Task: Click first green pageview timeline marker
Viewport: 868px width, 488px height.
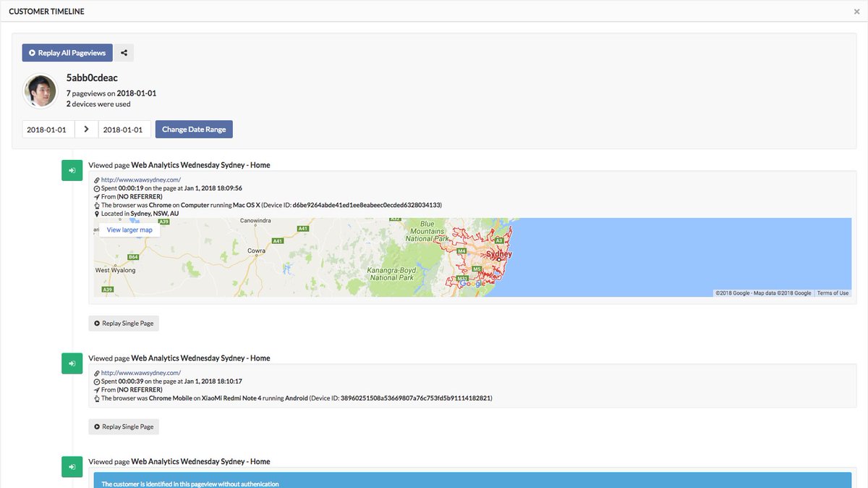Action: coord(72,170)
